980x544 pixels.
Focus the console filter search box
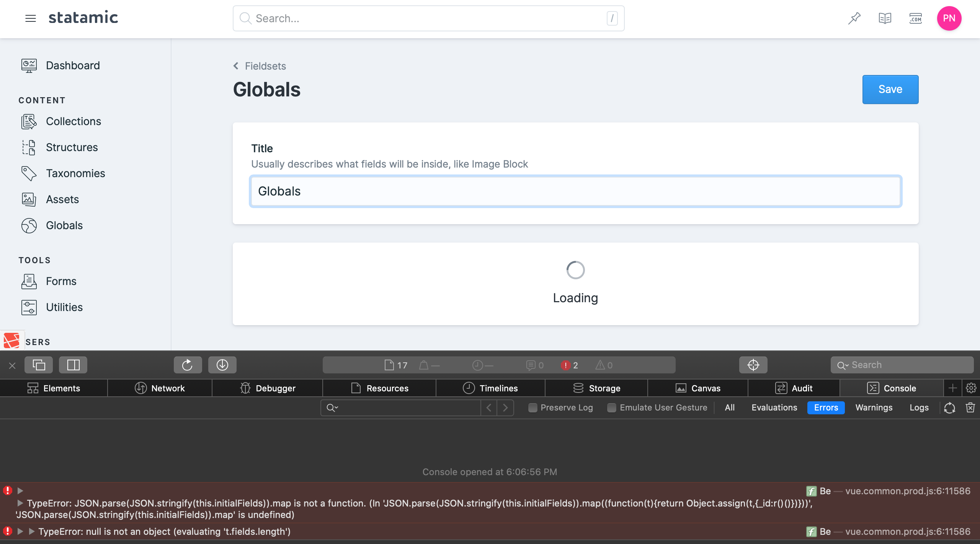(400, 408)
